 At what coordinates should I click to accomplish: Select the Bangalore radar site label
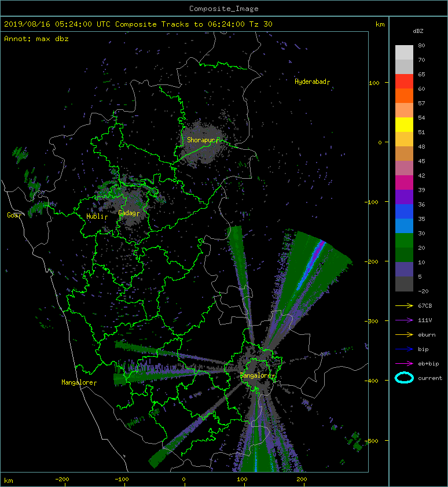click(x=258, y=375)
